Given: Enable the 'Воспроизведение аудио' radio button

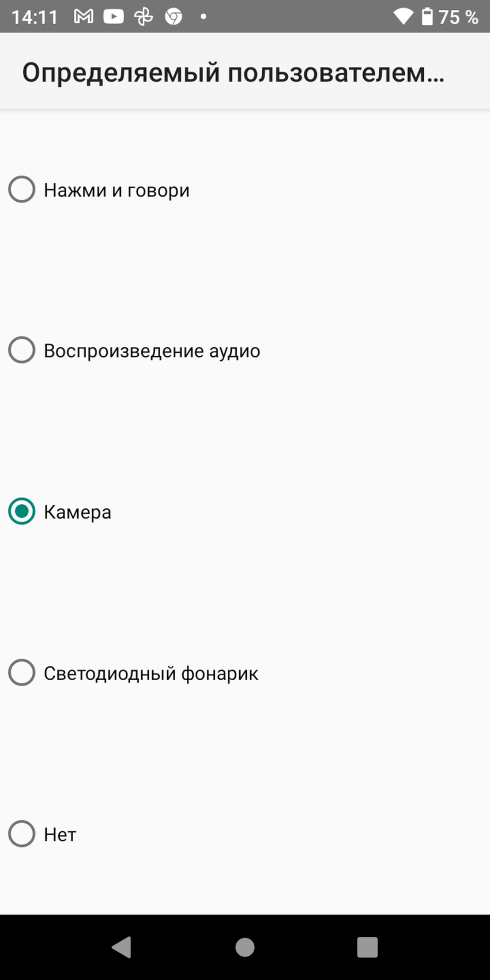Looking at the screenshot, I should point(22,350).
